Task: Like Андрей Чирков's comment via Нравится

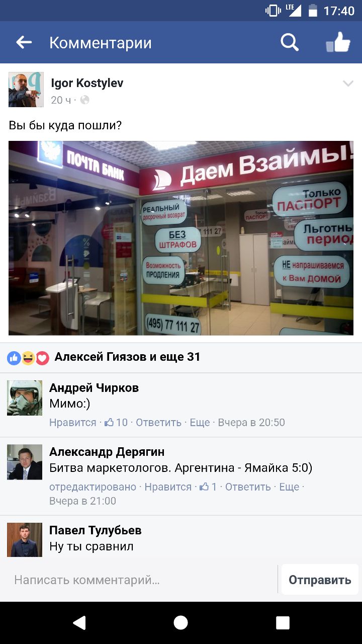Action: pyautogui.click(x=72, y=423)
